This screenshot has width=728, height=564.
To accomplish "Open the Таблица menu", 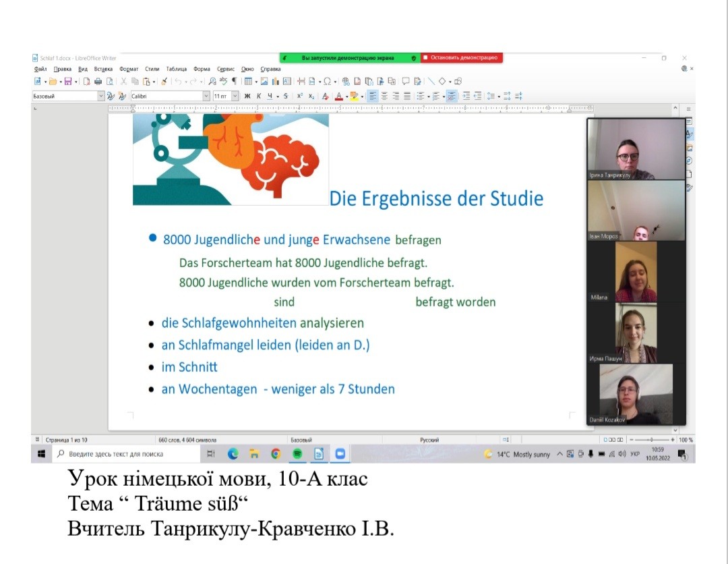I will (x=176, y=69).
